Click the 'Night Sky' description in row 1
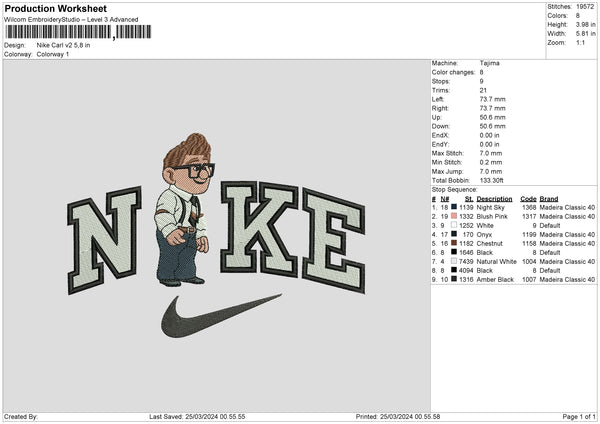600x424 pixels. pyautogui.click(x=491, y=207)
